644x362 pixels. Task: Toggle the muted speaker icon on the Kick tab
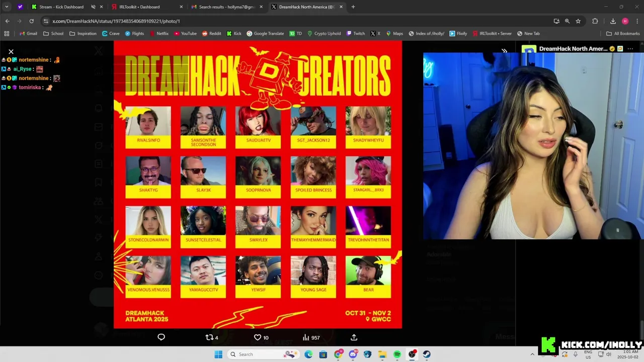(x=93, y=7)
